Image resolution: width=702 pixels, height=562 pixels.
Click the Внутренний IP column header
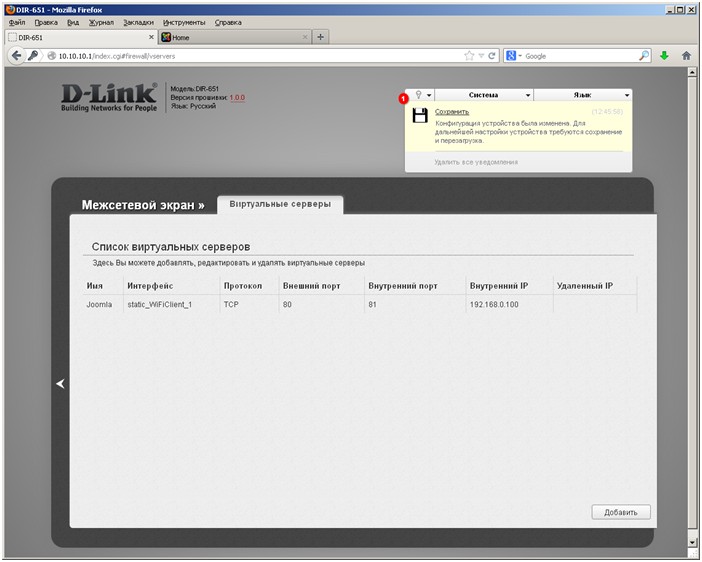pos(499,286)
